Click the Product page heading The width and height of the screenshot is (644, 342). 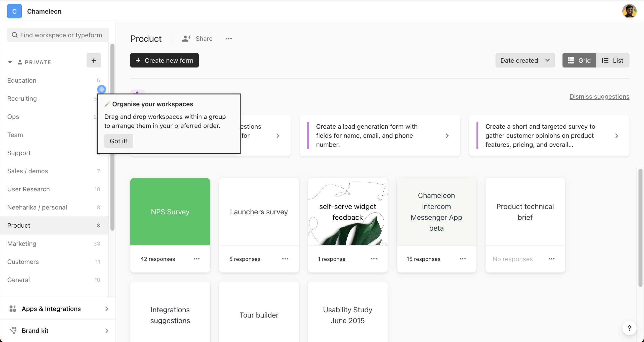[x=146, y=39]
